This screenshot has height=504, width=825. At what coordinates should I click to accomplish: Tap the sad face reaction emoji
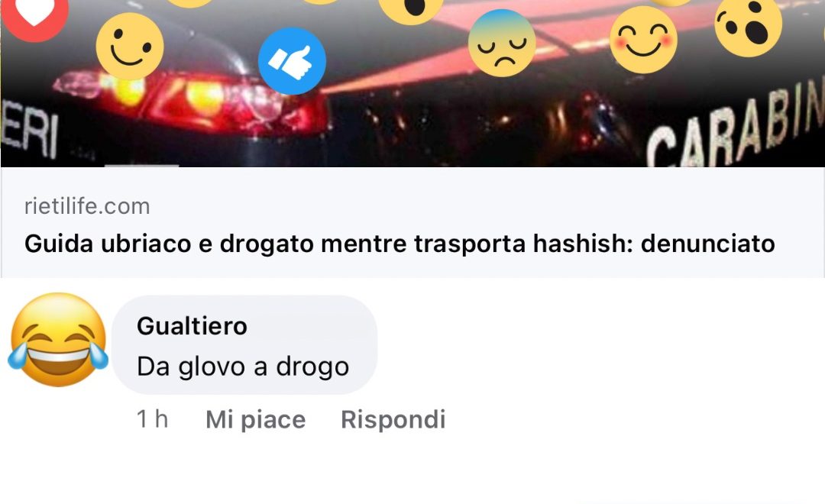(x=502, y=43)
